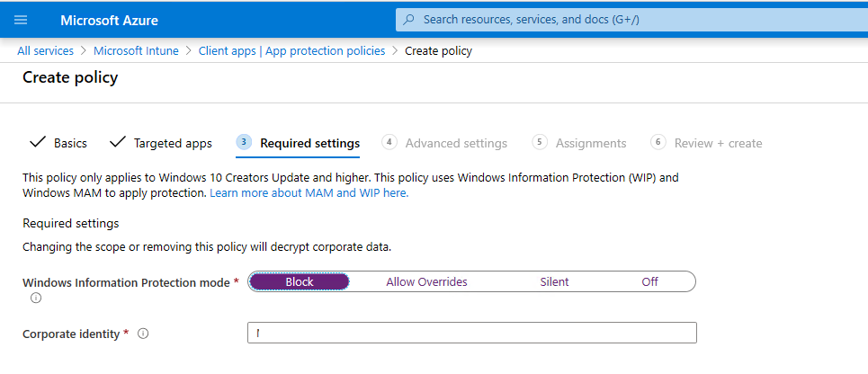This screenshot has width=868, height=374.
Task: Navigate to All services breadcrumb
Action: point(45,50)
